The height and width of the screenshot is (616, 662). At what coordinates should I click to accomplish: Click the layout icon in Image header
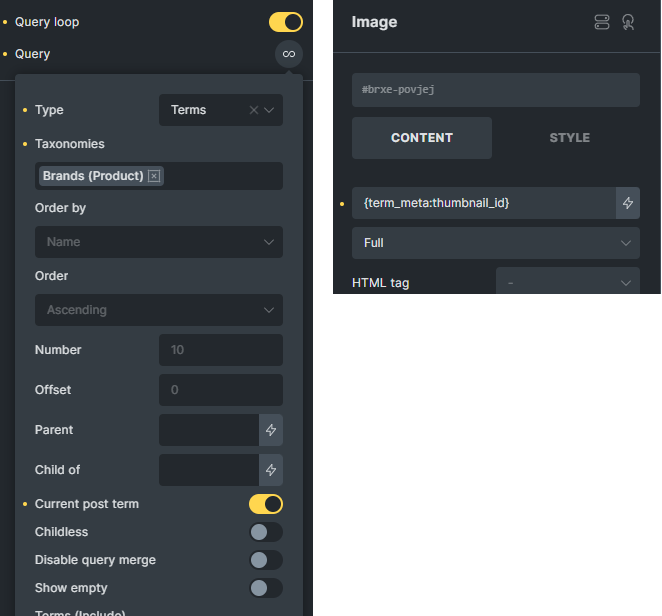pos(602,22)
